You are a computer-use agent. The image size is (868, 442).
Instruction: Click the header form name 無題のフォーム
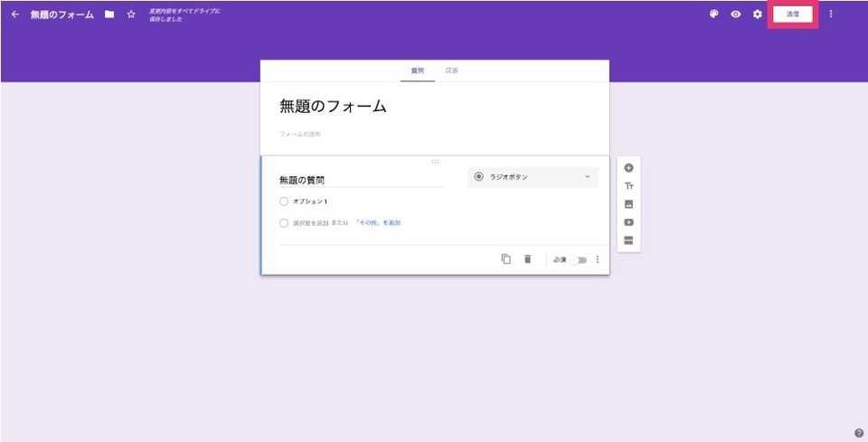62,15
